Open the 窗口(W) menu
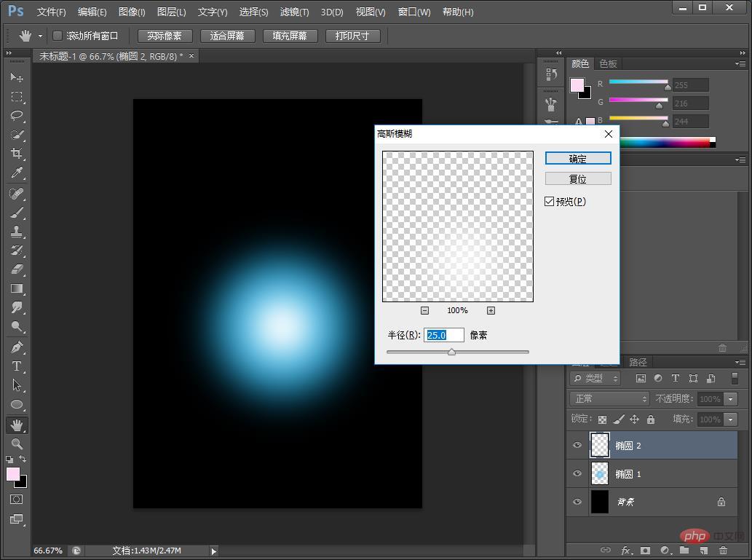Image resolution: width=752 pixels, height=560 pixels. pyautogui.click(x=414, y=12)
